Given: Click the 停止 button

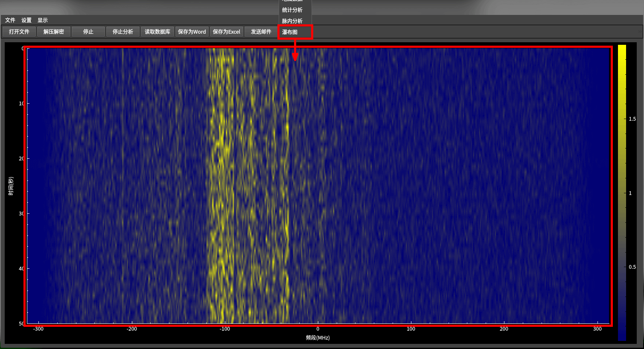Looking at the screenshot, I should pyautogui.click(x=88, y=32).
